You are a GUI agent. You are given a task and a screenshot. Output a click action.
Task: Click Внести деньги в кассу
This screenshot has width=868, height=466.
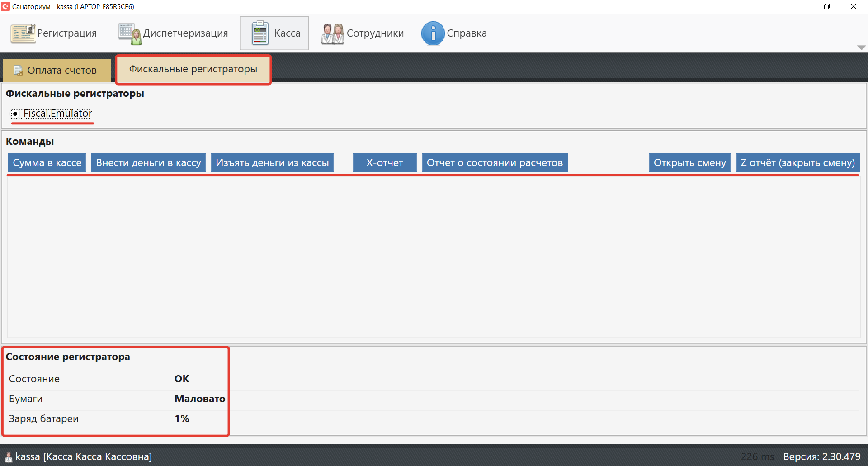coord(148,163)
